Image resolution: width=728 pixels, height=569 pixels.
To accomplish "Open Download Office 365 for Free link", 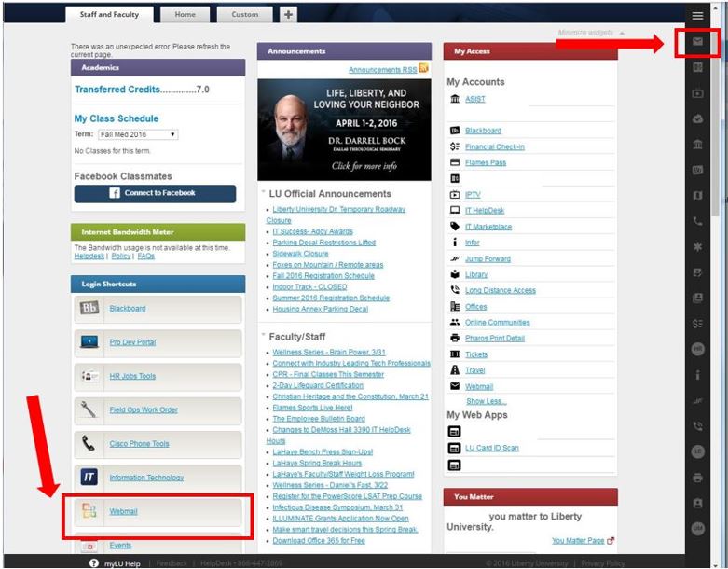I will click(x=319, y=541).
